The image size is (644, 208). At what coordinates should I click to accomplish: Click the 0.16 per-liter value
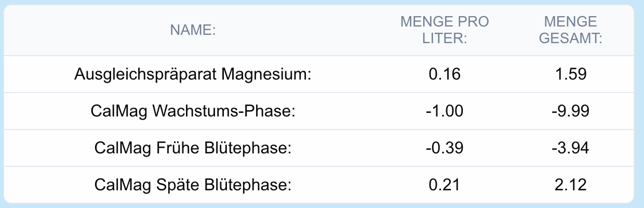(x=445, y=74)
